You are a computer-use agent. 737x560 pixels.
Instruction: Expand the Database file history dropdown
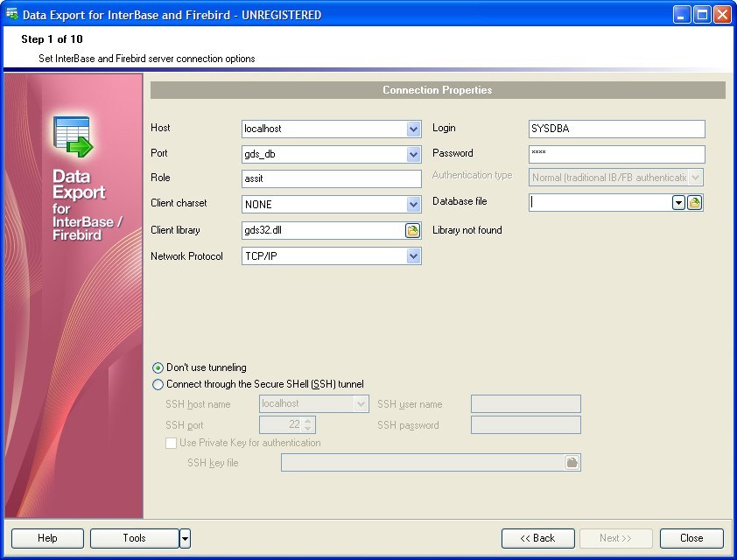pyautogui.click(x=678, y=203)
